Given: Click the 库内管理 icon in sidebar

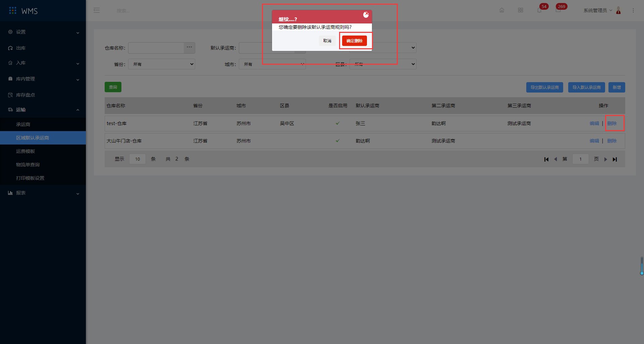Looking at the screenshot, I should [x=10, y=79].
